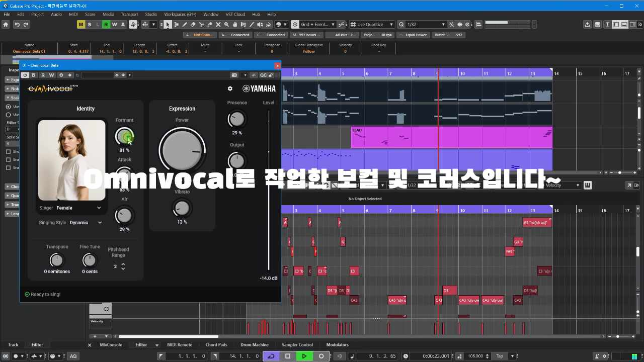Click the singer portrait thumbnail
Screen dimensions: 644x362
[x=72, y=160]
